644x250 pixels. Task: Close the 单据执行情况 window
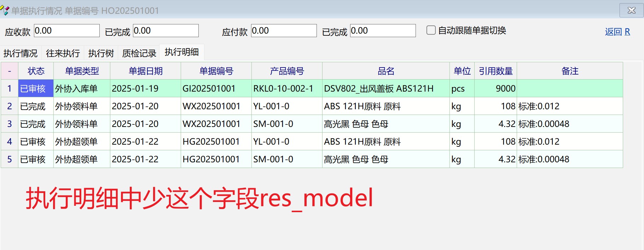click(631, 10)
